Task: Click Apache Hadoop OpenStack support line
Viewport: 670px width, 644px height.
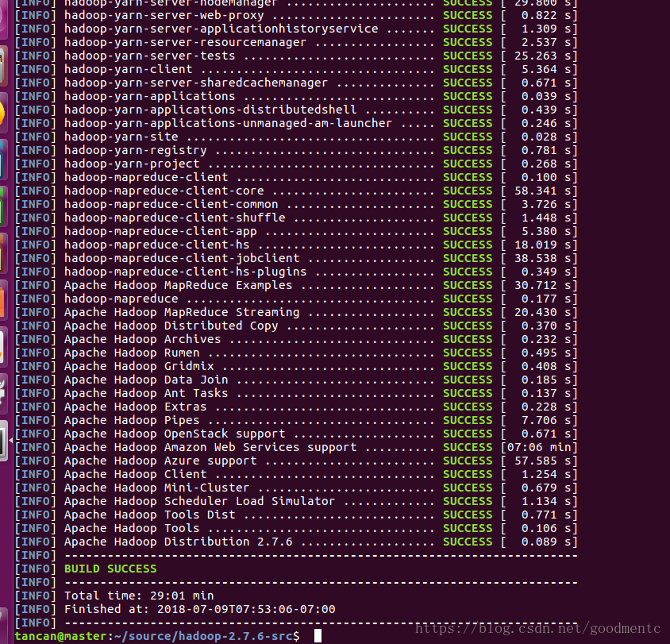Action: click(295, 434)
